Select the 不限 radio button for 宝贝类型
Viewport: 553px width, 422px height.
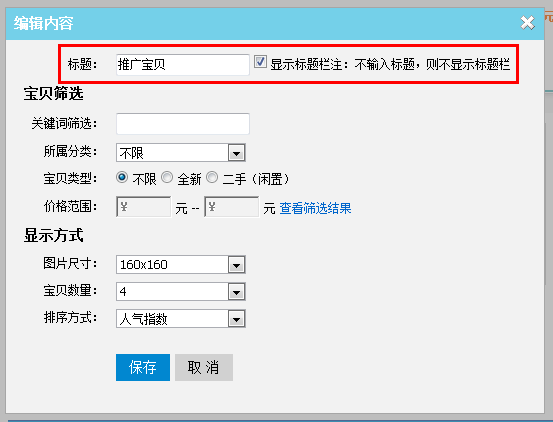pos(122,177)
